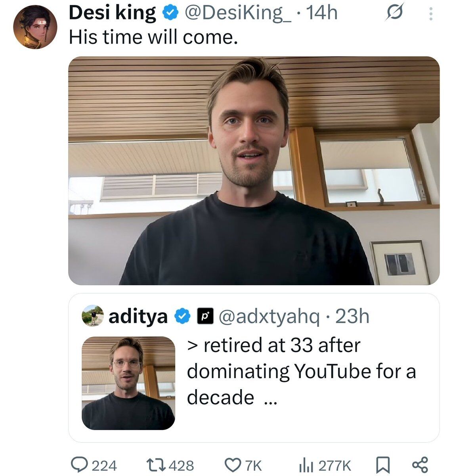View analytics via the bar chart icon
The width and height of the screenshot is (453, 476).
[307, 464]
